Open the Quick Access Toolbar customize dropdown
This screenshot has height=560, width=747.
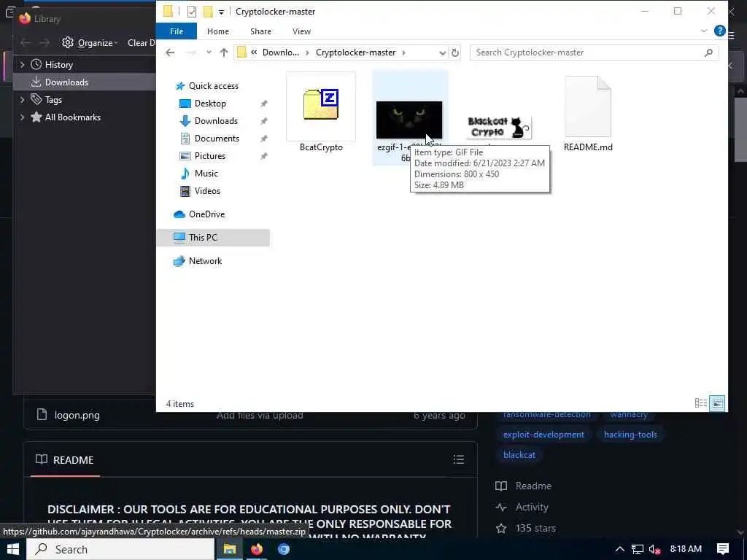pyautogui.click(x=222, y=12)
